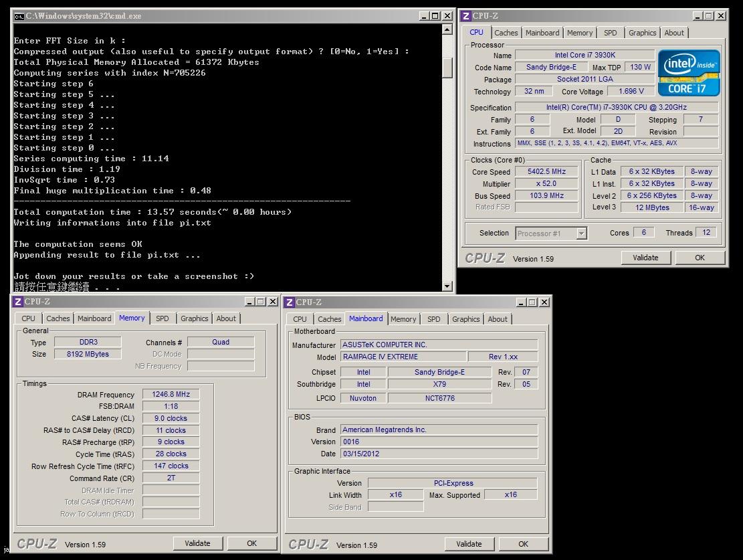Click the 'The computation seems OK' line in cmd

[78, 244]
